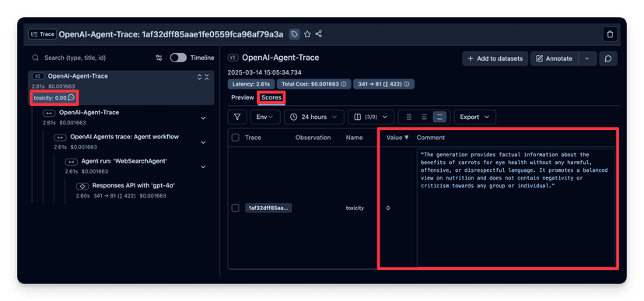Select the small row height icon

coord(408,117)
